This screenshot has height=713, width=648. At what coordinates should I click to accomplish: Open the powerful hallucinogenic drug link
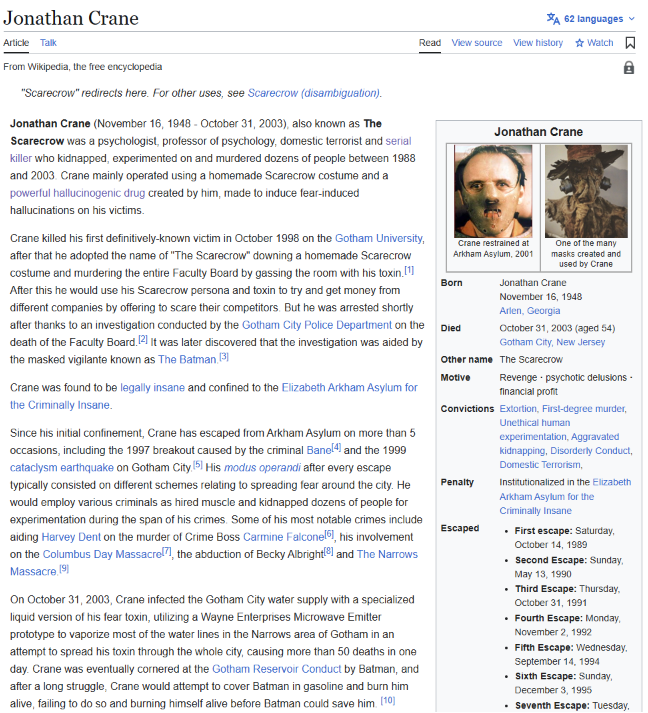tap(77, 193)
